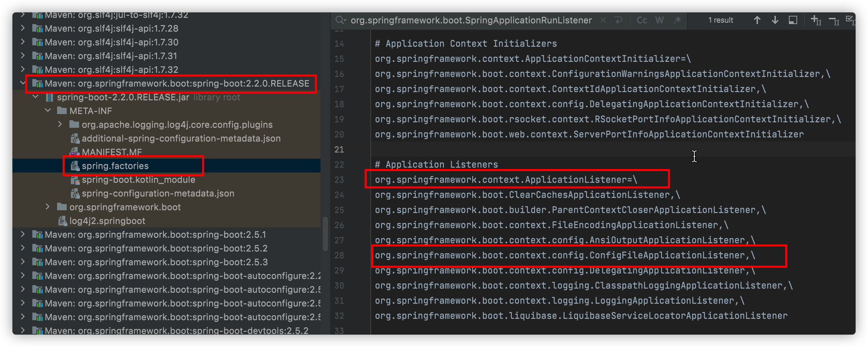Screen dimensions: 868x347
Task: Click '# Application Listeners' comment line
Action: pyautogui.click(x=436, y=165)
